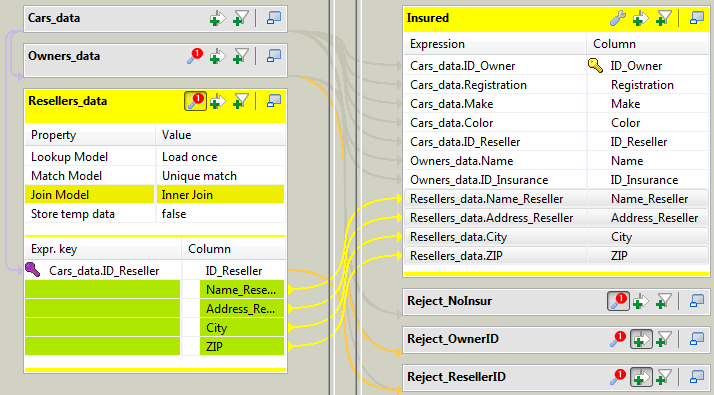Screen dimensions: 714x395
Task: Click the Expression column header in Insured
Action: (x=495, y=44)
